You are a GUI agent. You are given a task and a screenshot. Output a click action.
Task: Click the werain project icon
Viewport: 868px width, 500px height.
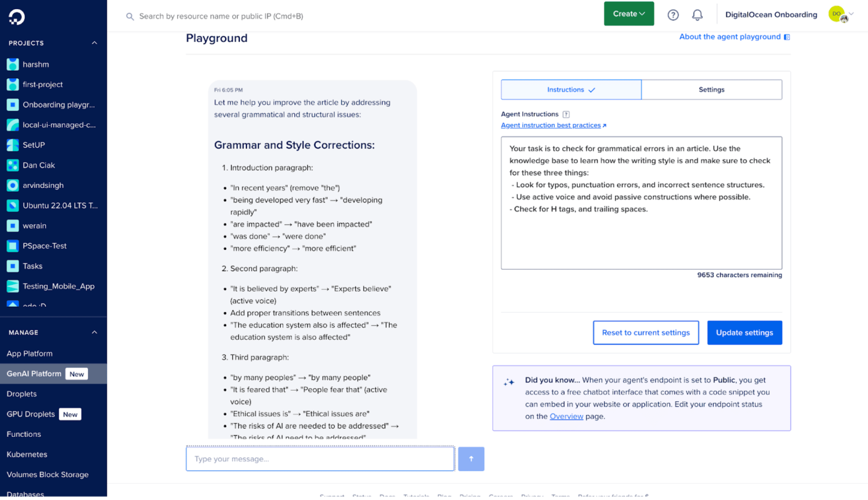[x=13, y=226]
